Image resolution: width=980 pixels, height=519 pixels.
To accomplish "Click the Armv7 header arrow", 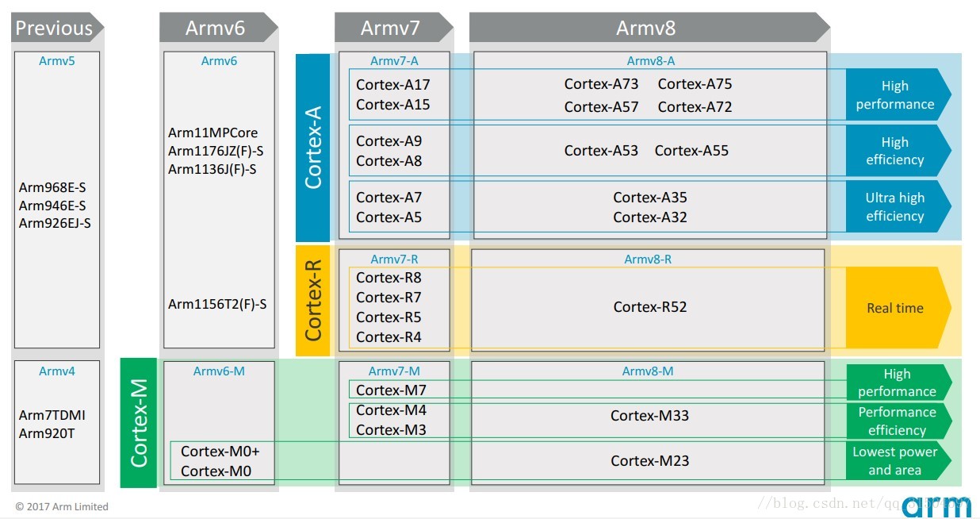I will (393, 28).
